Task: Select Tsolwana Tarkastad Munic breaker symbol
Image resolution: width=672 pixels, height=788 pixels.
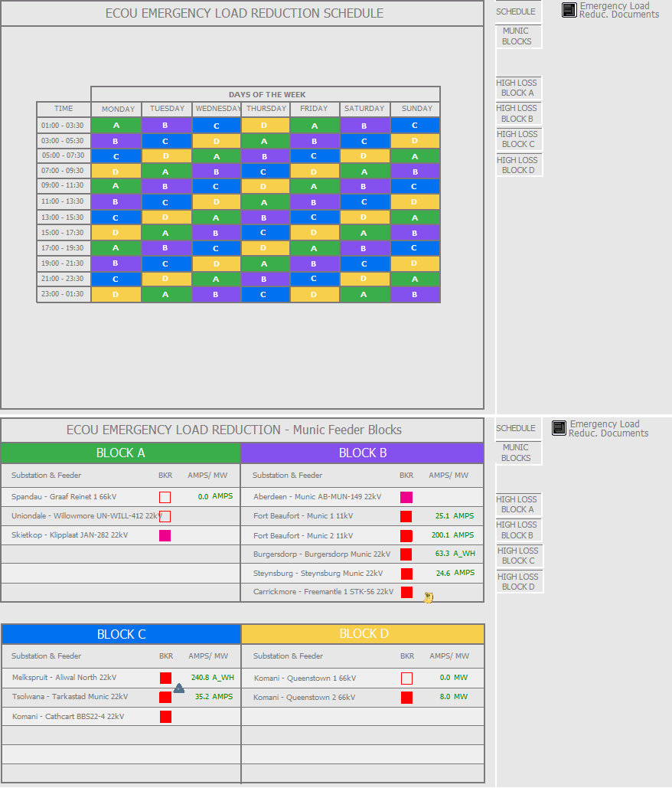Action: point(165,698)
